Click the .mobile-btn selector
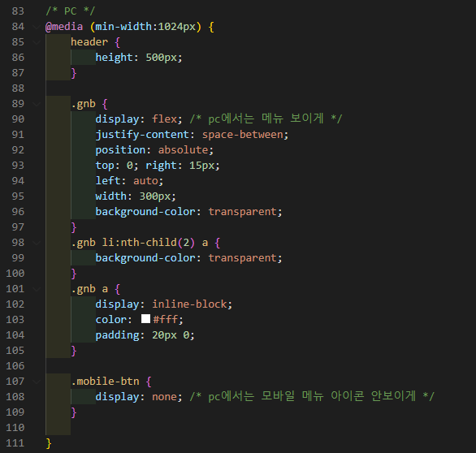 105,382
